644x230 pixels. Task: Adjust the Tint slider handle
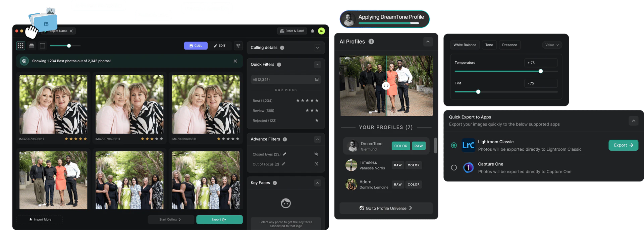coord(478,92)
